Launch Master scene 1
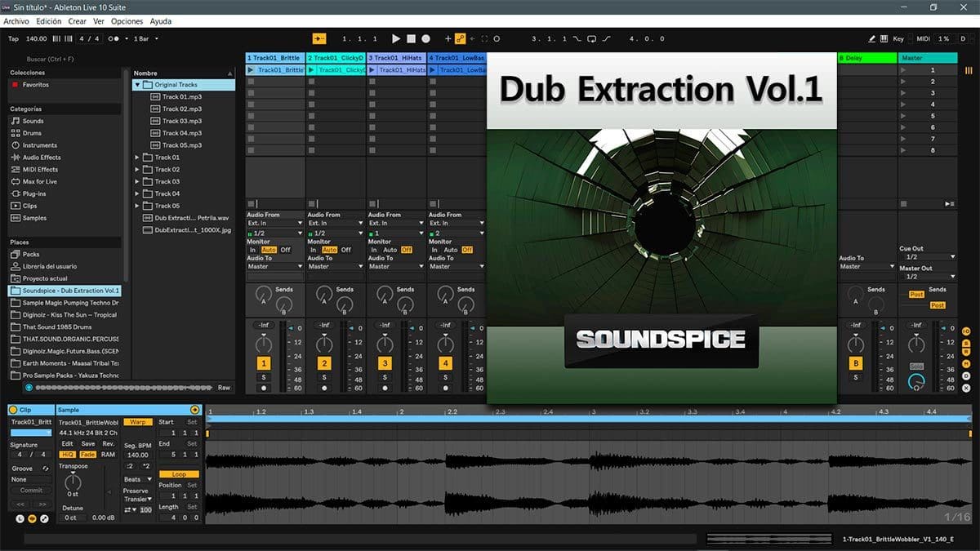This screenshot has width=980, height=551. pyautogui.click(x=903, y=70)
